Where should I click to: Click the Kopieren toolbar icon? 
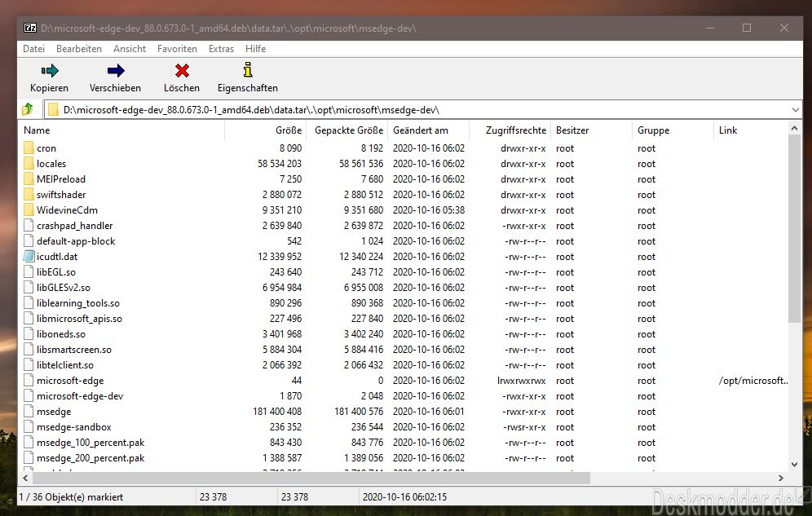[50, 70]
